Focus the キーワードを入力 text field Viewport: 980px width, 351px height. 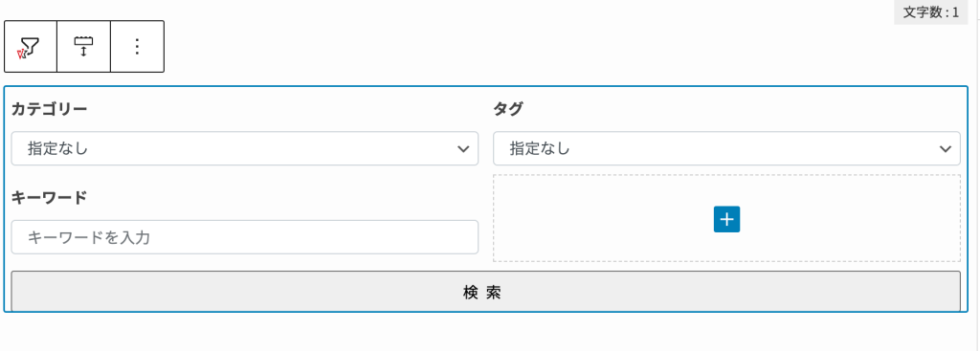[245, 237]
